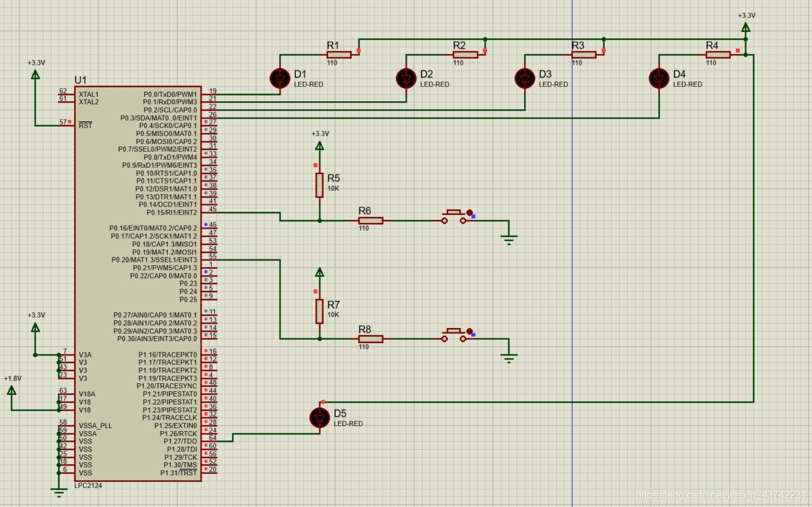Select ground symbol below the VSS pins

[x=59, y=493]
